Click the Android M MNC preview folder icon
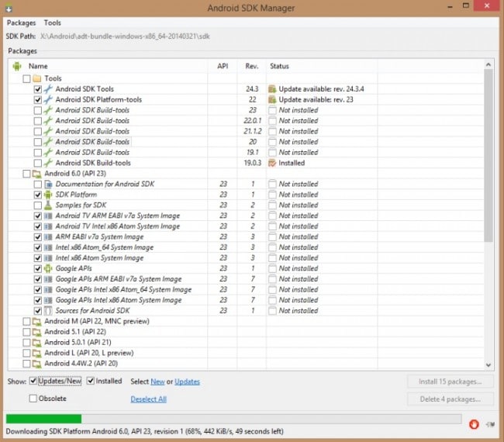The width and height of the screenshot is (504, 442). pyautogui.click(x=37, y=322)
